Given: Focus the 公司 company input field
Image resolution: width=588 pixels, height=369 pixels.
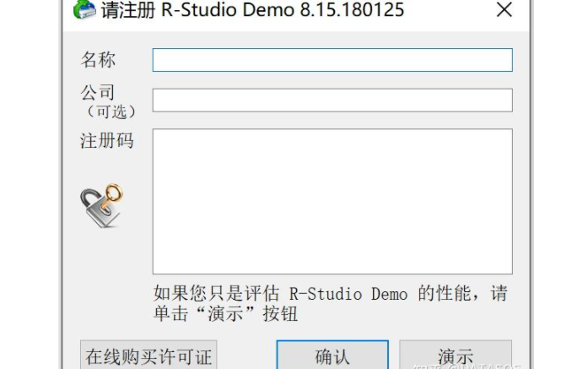Looking at the screenshot, I should coord(332,100).
